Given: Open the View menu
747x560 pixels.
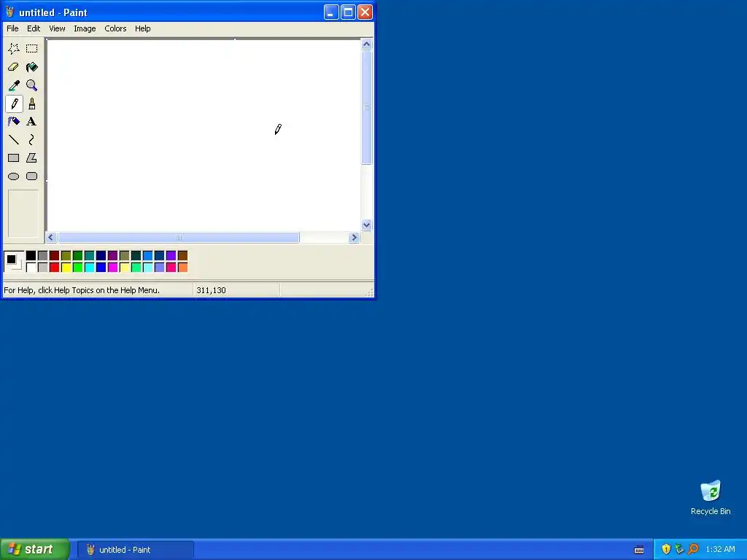Looking at the screenshot, I should pos(57,28).
